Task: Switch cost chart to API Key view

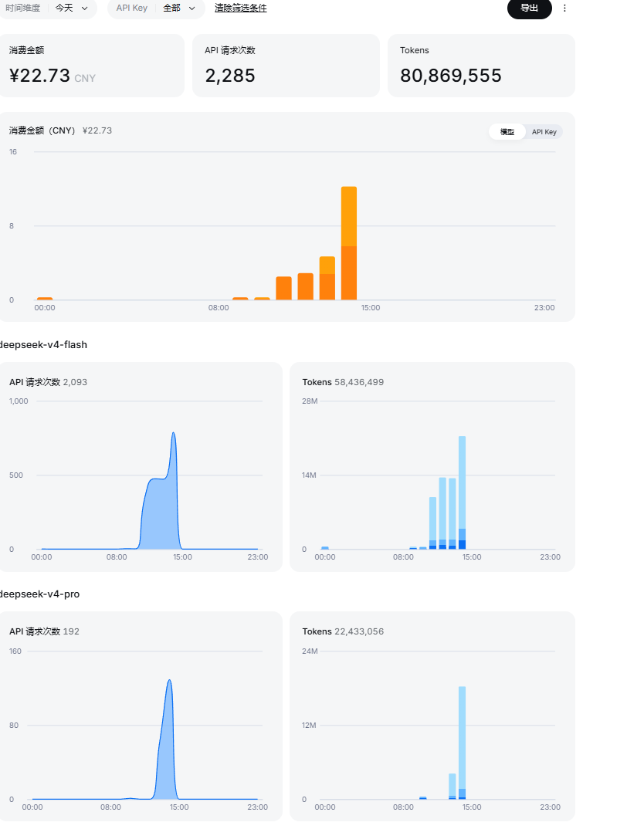Action: tap(544, 132)
